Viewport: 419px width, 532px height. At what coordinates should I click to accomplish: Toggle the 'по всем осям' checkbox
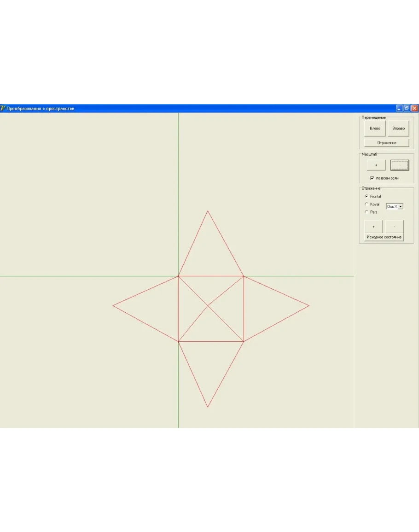372,178
